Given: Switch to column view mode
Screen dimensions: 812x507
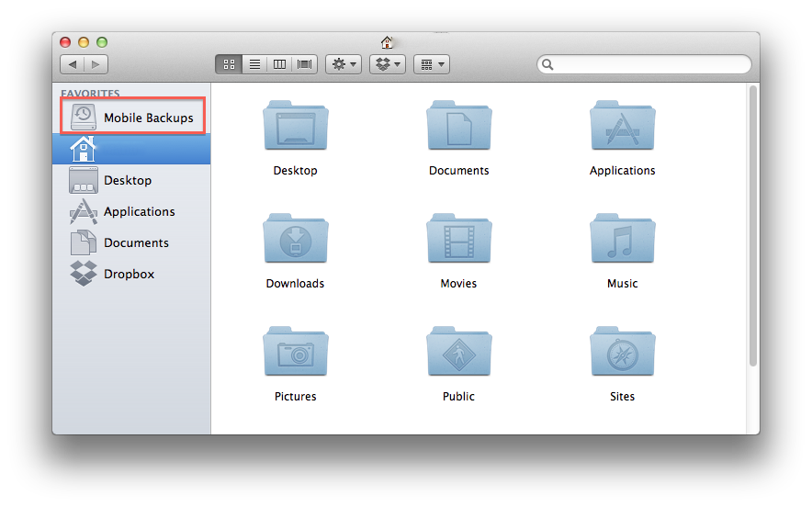Looking at the screenshot, I should pyautogui.click(x=279, y=64).
